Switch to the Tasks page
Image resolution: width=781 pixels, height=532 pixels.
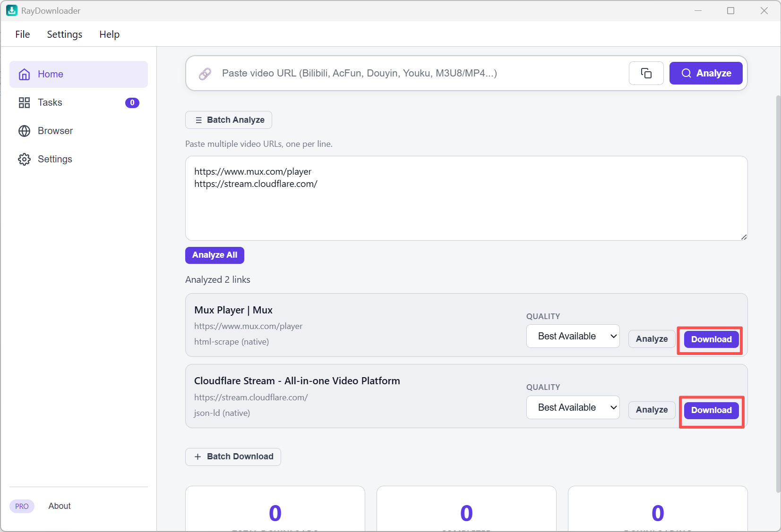coord(78,102)
